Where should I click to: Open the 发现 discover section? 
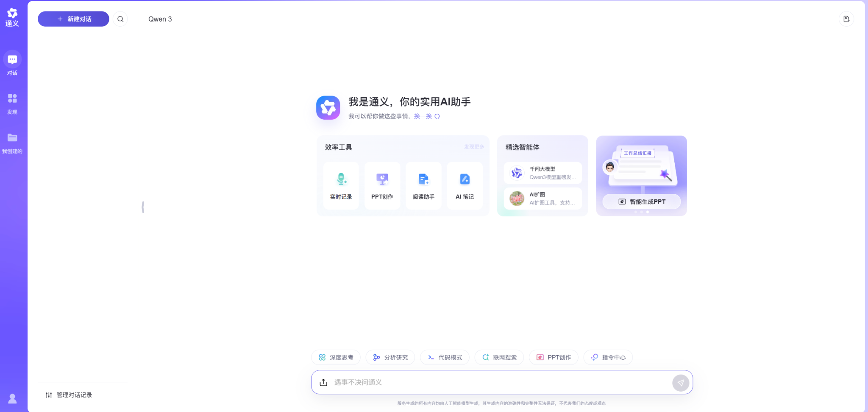point(12,104)
